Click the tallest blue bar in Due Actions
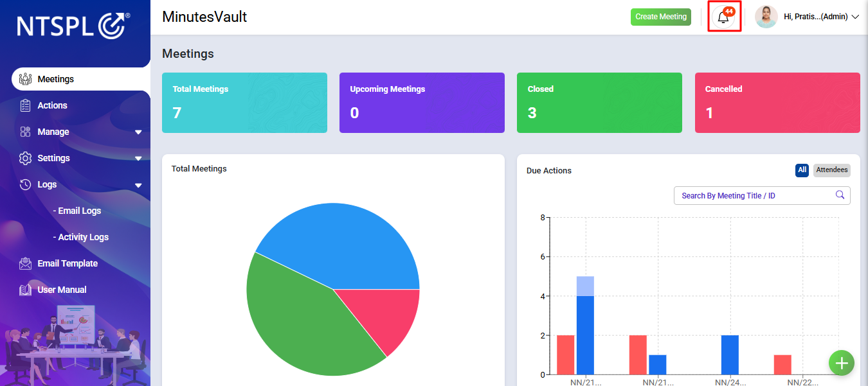The height and width of the screenshot is (386, 868). [585, 335]
